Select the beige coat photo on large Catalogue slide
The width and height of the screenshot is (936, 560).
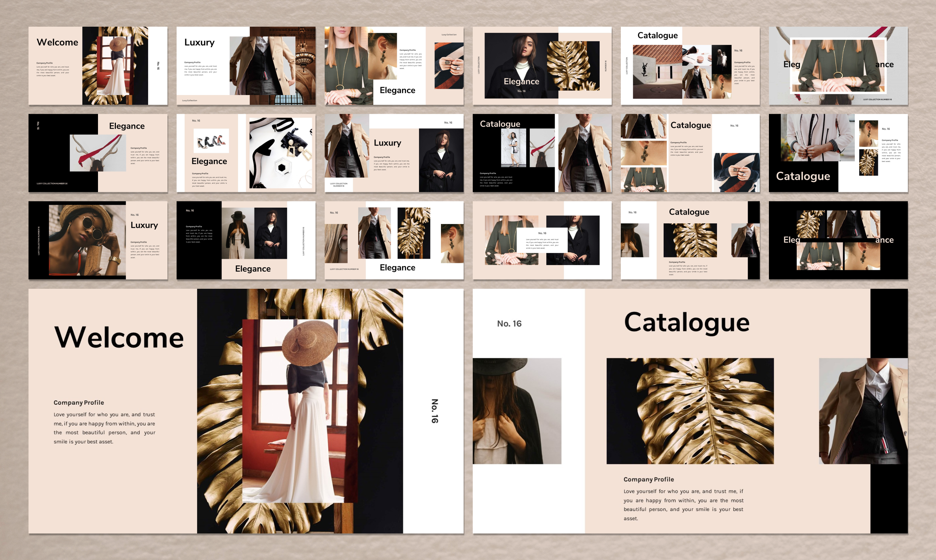tap(863, 411)
